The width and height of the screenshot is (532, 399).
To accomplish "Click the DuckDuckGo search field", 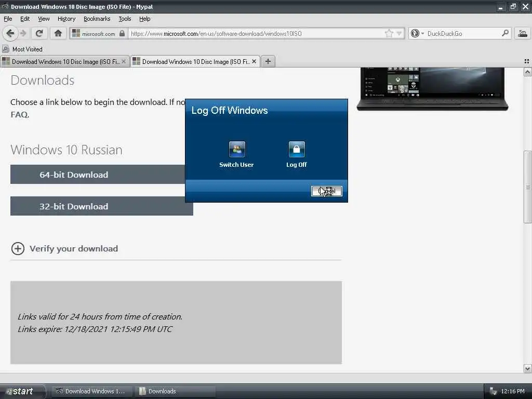I will pyautogui.click(x=462, y=33).
